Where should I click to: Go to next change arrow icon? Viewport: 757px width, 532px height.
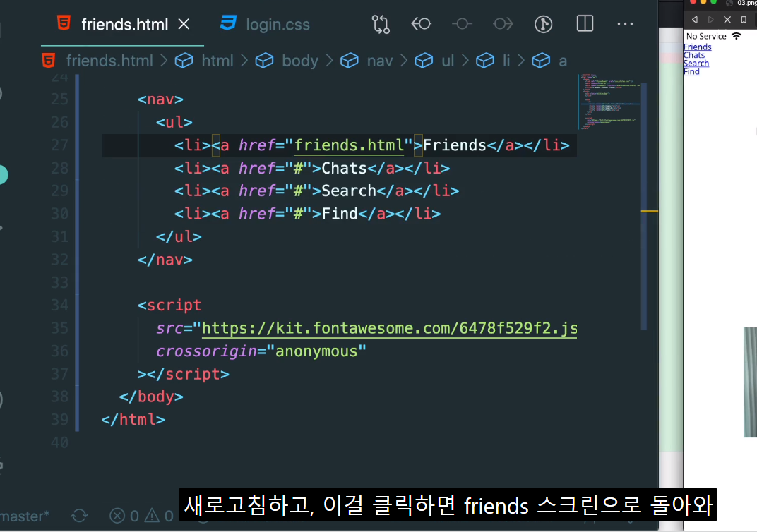click(503, 23)
